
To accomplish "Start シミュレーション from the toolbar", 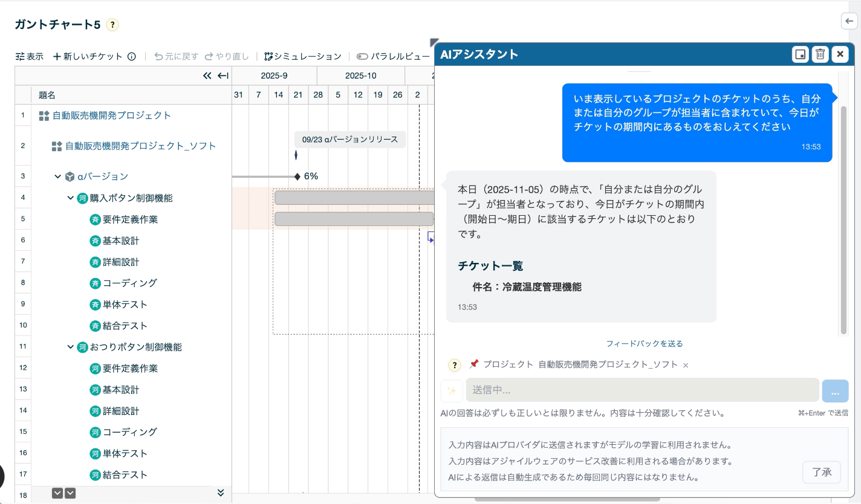I will (x=303, y=56).
